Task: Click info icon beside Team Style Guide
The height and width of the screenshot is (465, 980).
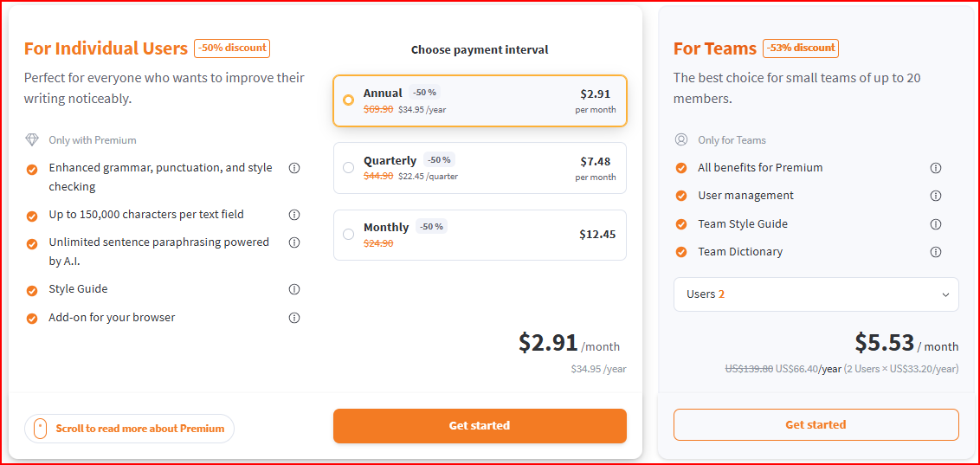Action: point(935,224)
